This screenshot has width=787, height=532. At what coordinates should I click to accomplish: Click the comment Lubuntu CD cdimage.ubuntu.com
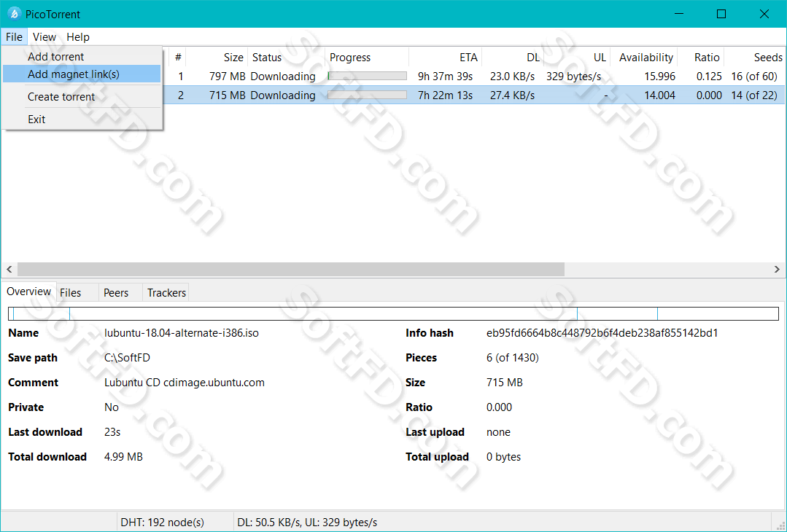pyautogui.click(x=185, y=383)
